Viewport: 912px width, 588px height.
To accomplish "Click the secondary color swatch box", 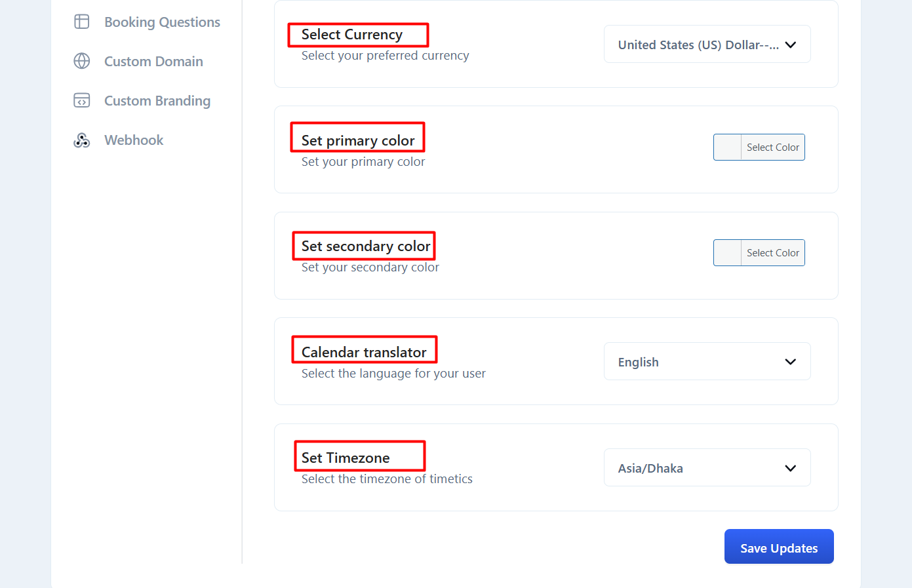I will 728,253.
